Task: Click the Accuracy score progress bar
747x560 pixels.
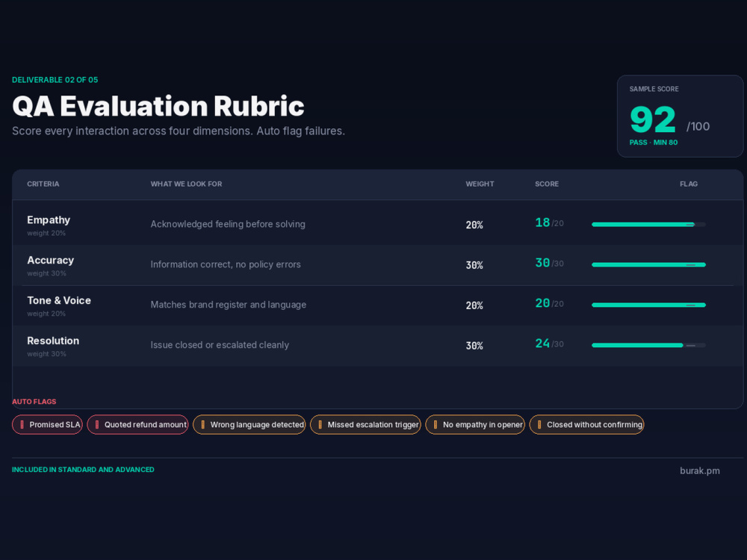Action: (x=648, y=265)
